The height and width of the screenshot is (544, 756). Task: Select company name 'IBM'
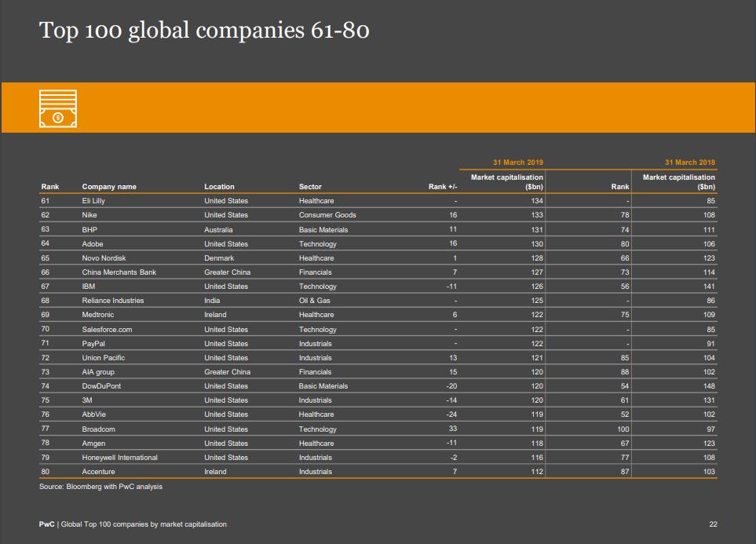click(x=88, y=287)
